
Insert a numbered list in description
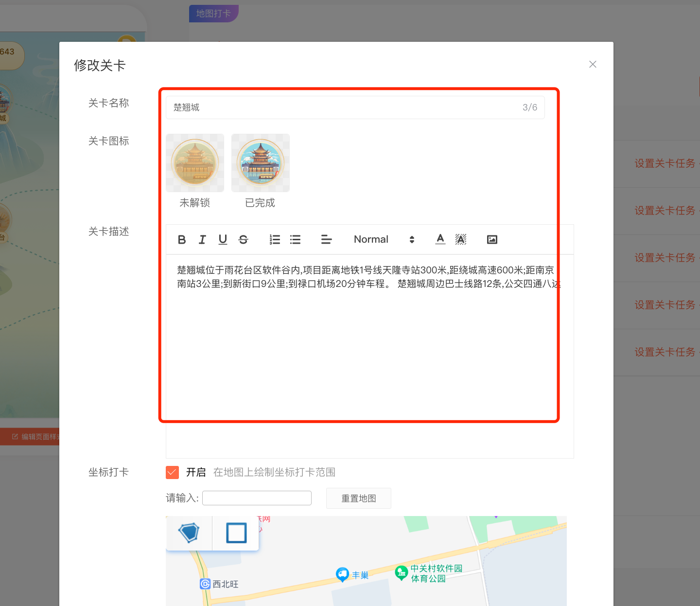pos(275,239)
